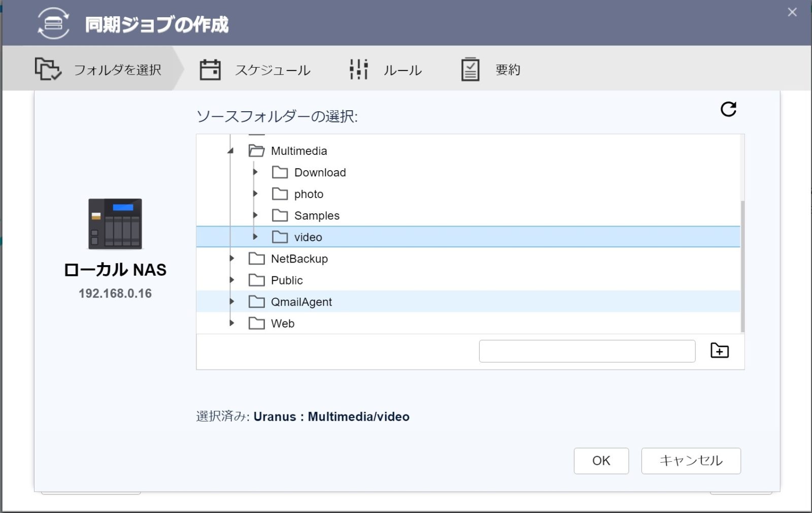
Task: Select the QmailAgent folder
Action: tap(301, 302)
